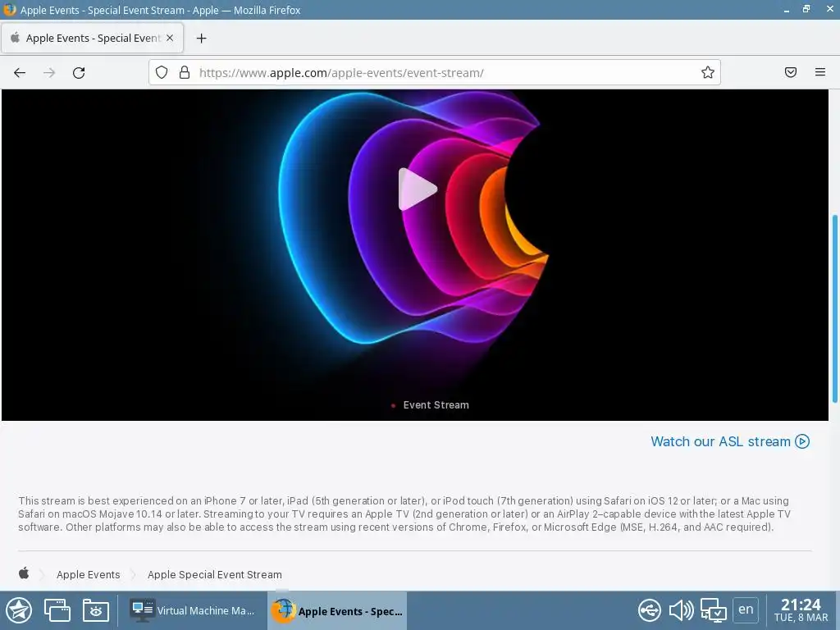This screenshot has width=840, height=630.
Task: Click the circled play icon beside ASL stream
Action: click(x=802, y=441)
